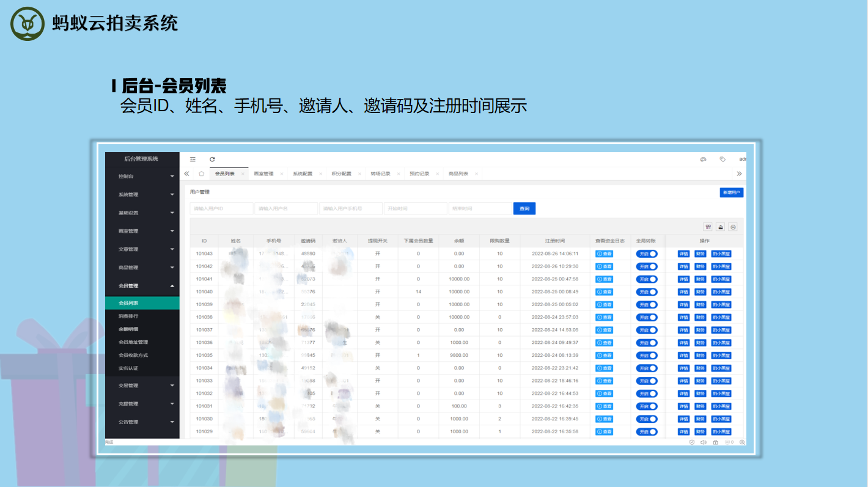The width and height of the screenshot is (868, 487).
Task: Expand the 交易管理 sidebar menu
Action: tap(146, 386)
